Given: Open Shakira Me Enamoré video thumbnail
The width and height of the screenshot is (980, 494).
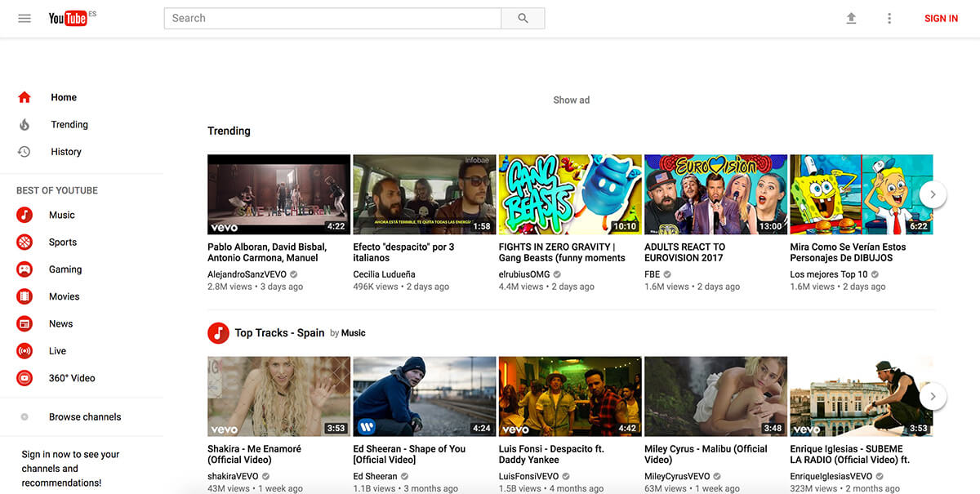Looking at the screenshot, I should [x=278, y=397].
